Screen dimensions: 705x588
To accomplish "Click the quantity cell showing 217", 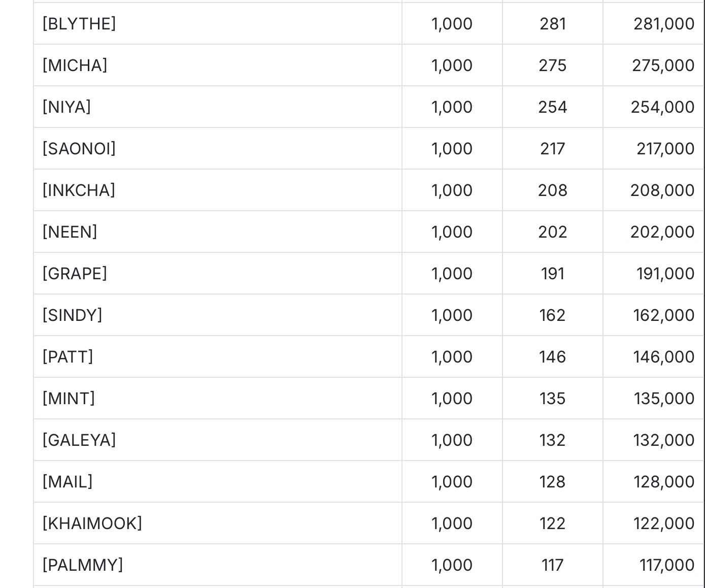I will click(x=553, y=148).
